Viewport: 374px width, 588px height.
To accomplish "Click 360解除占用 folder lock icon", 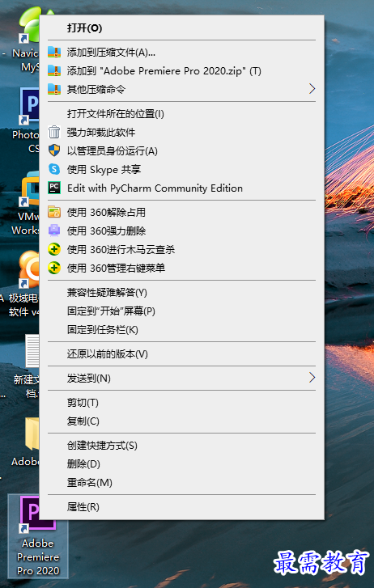I will (54, 212).
